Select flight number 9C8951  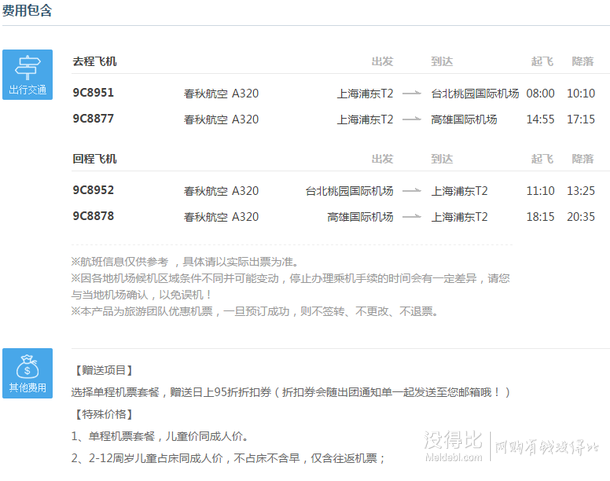point(93,93)
